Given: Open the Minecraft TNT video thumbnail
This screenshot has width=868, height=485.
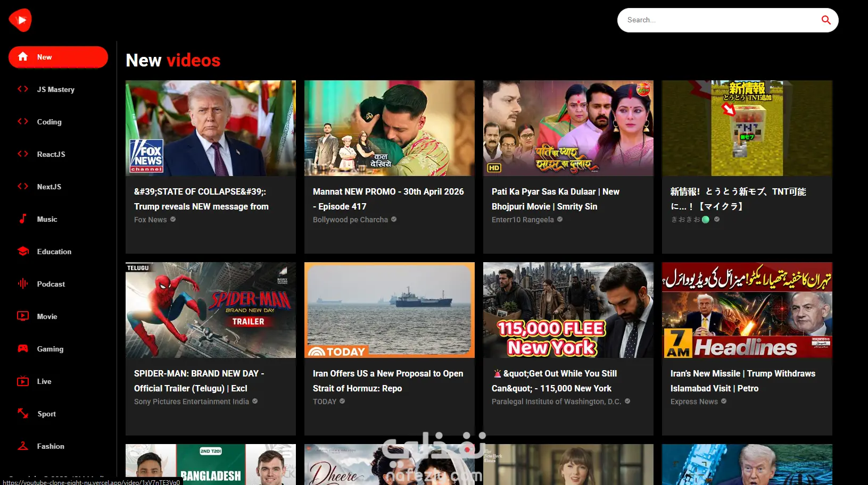Looking at the screenshot, I should (x=747, y=128).
